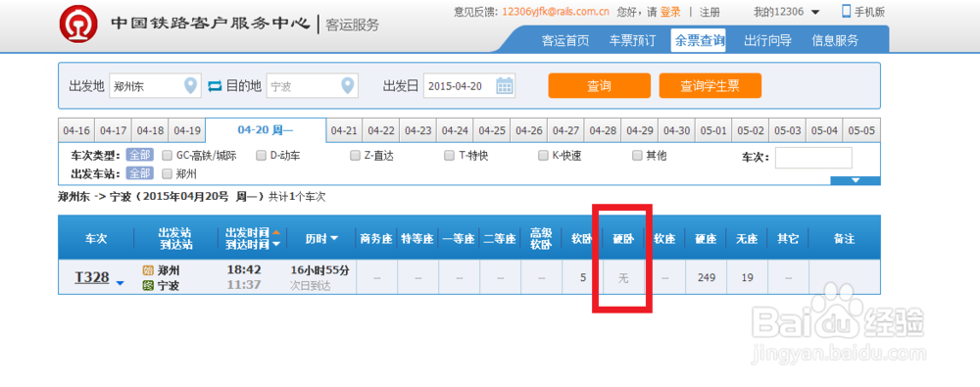Check the K-快速 train type box
Image resolution: width=980 pixels, height=387 pixels.
coord(543,155)
